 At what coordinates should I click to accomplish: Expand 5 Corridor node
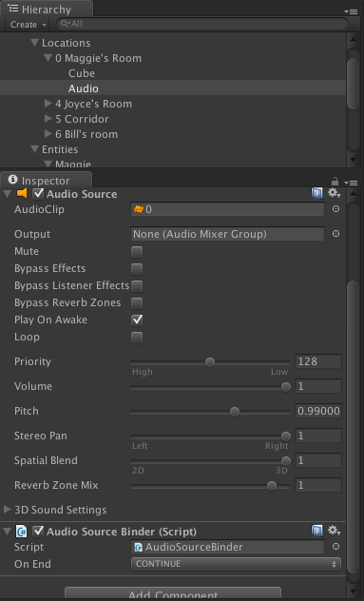[48, 119]
